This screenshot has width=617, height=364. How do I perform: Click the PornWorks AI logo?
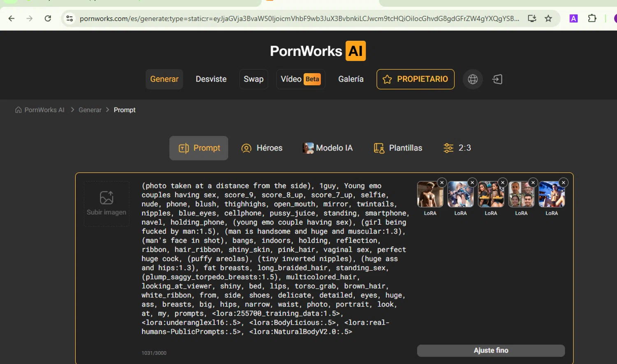(318, 51)
